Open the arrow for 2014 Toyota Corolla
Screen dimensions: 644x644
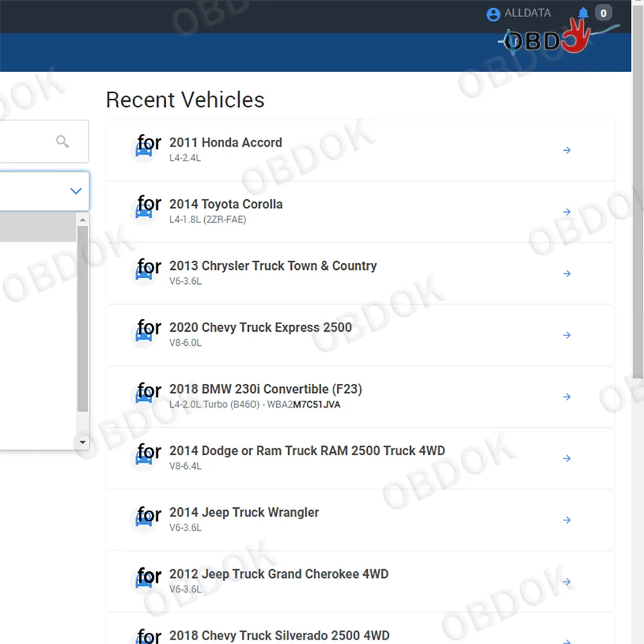coord(567,212)
